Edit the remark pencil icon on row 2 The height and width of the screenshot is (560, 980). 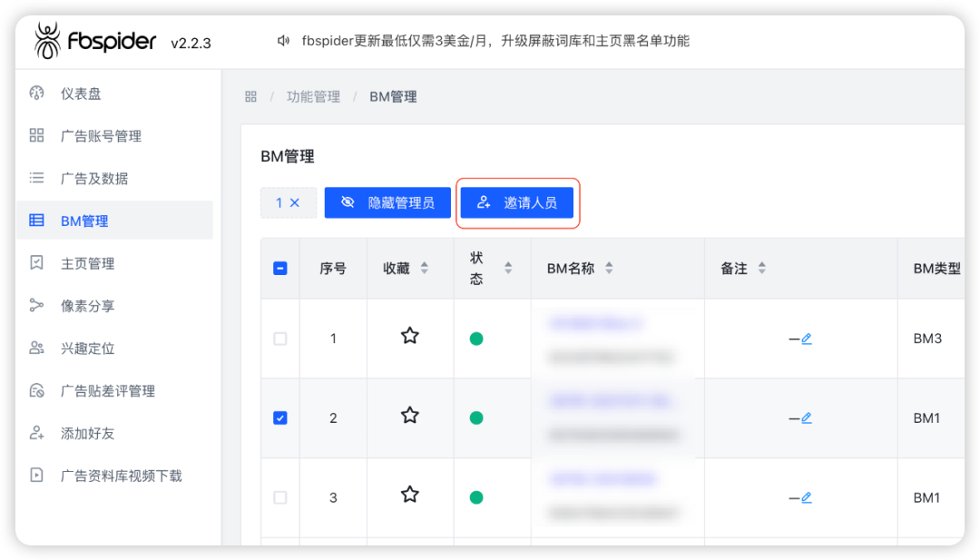pyautogui.click(x=807, y=418)
